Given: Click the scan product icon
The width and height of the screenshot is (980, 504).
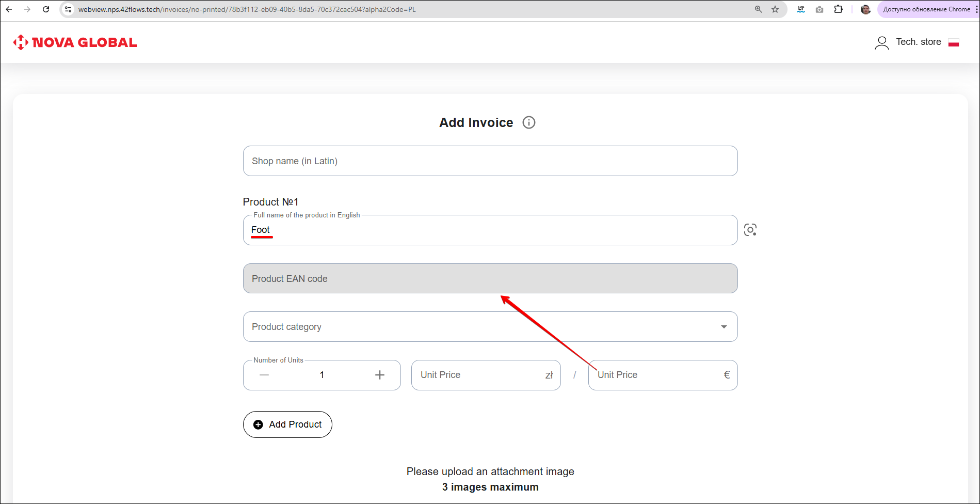Looking at the screenshot, I should click(750, 230).
